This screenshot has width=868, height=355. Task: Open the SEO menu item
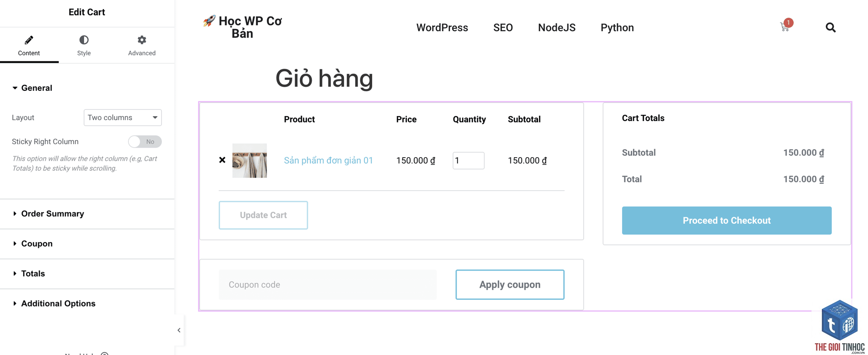503,28
